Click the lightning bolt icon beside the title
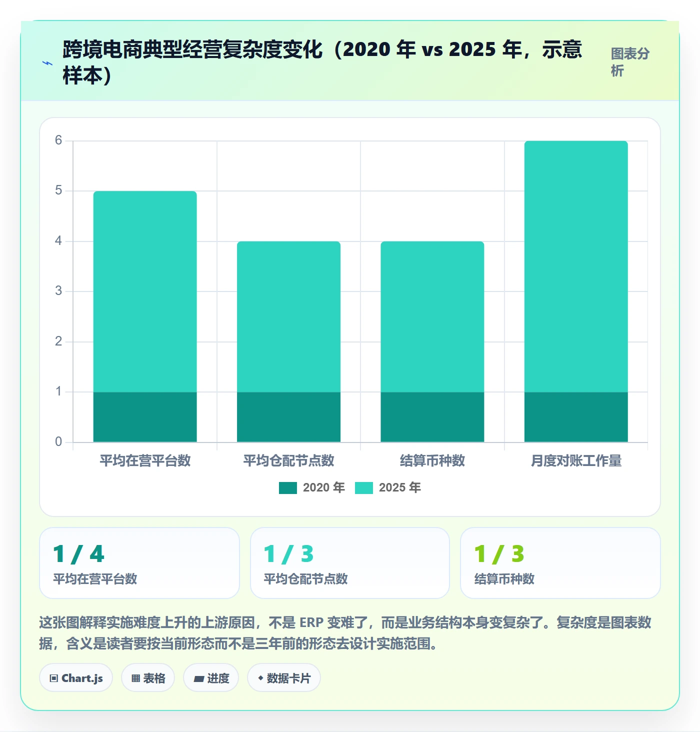Viewport: 700px width, 732px height. (47, 63)
